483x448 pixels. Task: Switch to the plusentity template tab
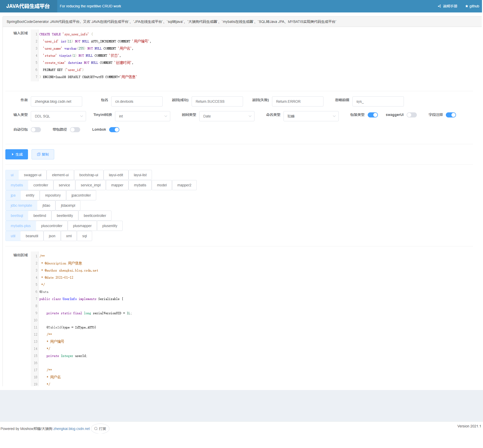110,226
